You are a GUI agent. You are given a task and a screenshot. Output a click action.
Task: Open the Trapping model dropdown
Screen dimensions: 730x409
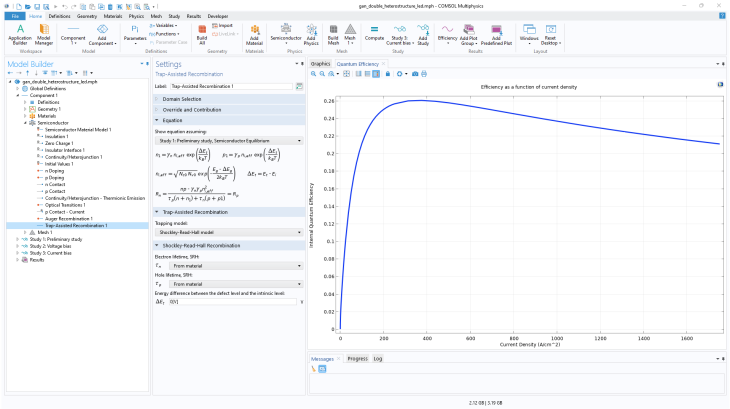pyautogui.click(x=228, y=232)
